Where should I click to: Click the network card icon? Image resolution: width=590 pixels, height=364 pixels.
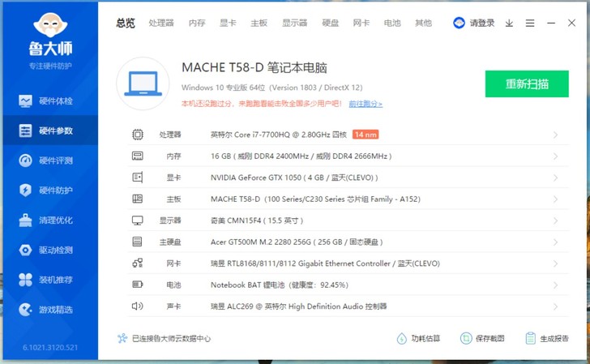click(137, 263)
